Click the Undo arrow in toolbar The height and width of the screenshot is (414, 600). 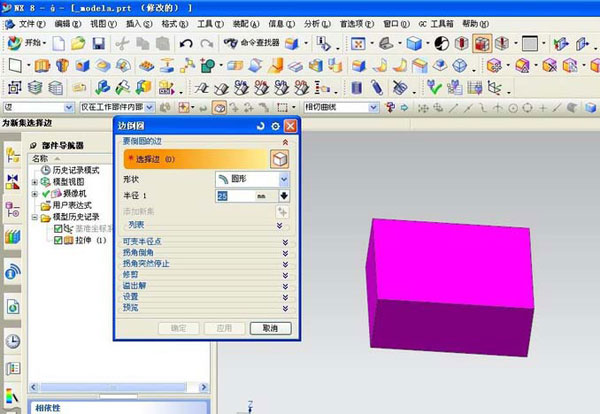click(x=186, y=44)
